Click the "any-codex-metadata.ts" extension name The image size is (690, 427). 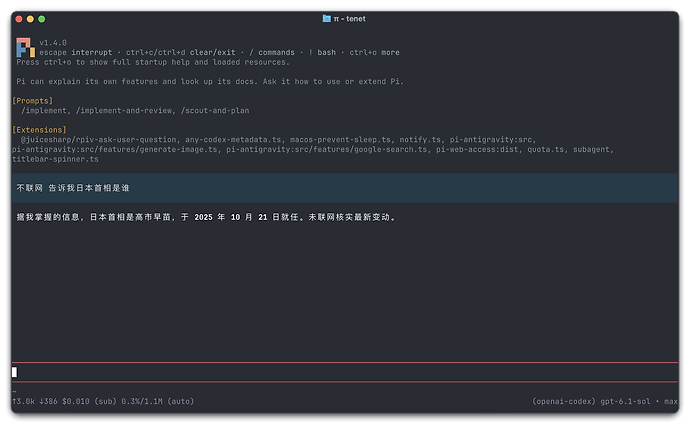click(233, 140)
